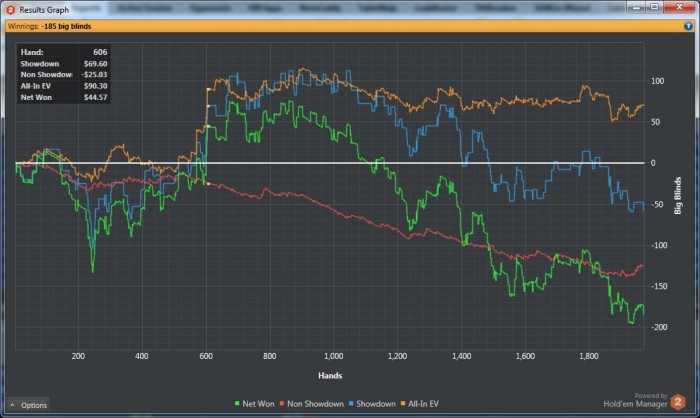
Task: Minimize the Results Graph window
Action: [636, 7]
